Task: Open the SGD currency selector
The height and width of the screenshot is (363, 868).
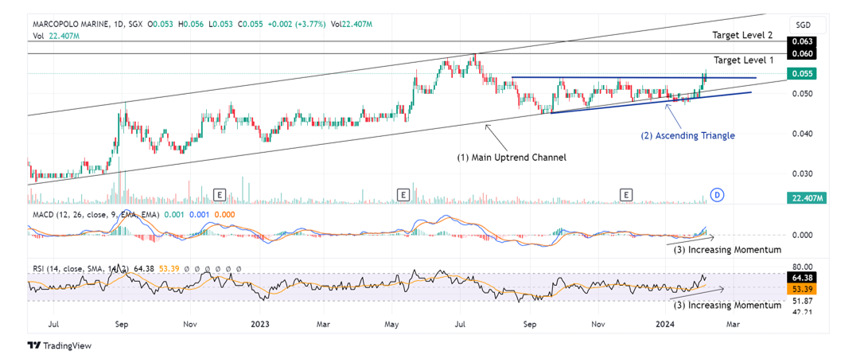Action: point(807,25)
